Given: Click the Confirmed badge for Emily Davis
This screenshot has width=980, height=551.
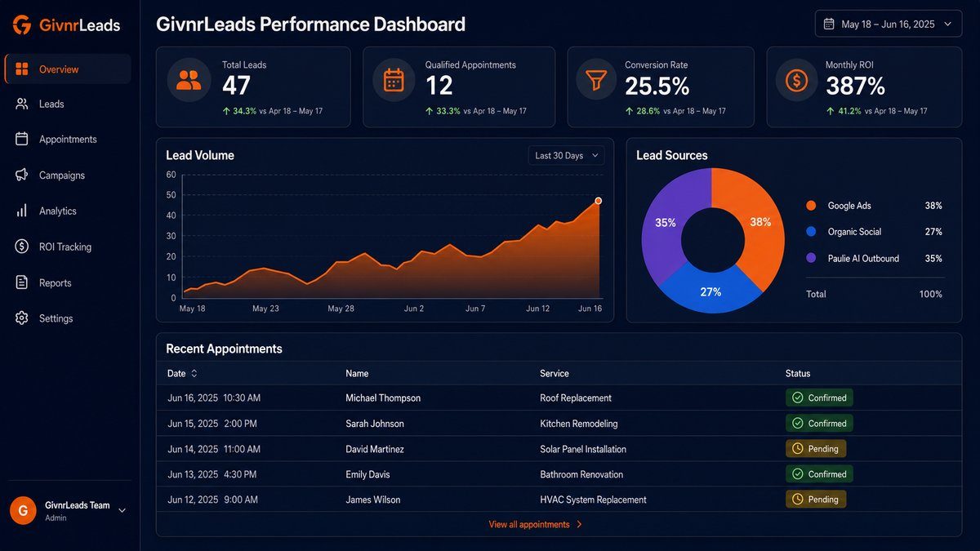Looking at the screenshot, I should click(819, 473).
